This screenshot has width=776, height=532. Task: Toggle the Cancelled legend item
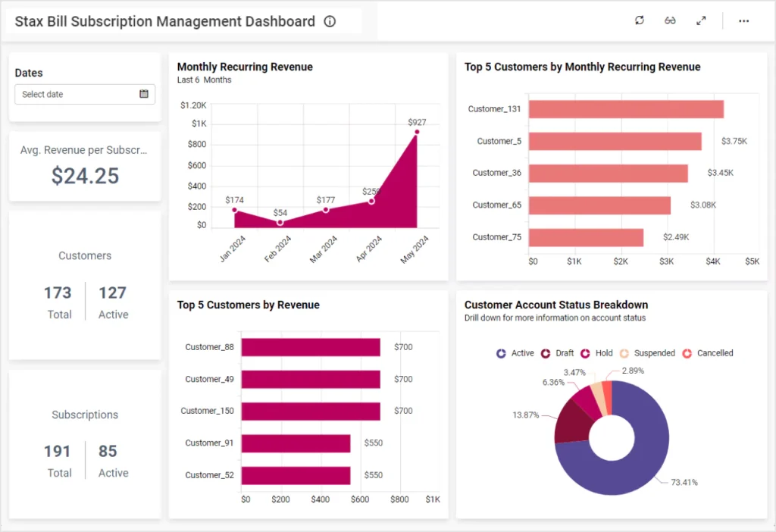click(707, 353)
